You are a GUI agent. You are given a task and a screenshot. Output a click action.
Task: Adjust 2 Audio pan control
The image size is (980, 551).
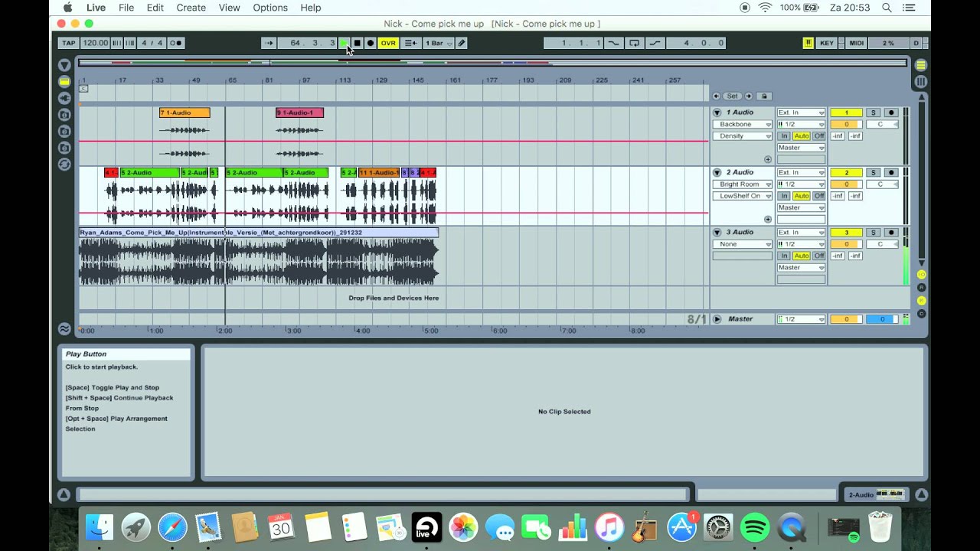[x=882, y=184]
